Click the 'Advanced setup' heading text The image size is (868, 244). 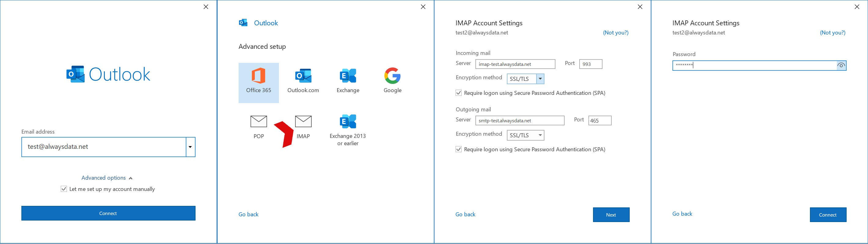pos(262,46)
